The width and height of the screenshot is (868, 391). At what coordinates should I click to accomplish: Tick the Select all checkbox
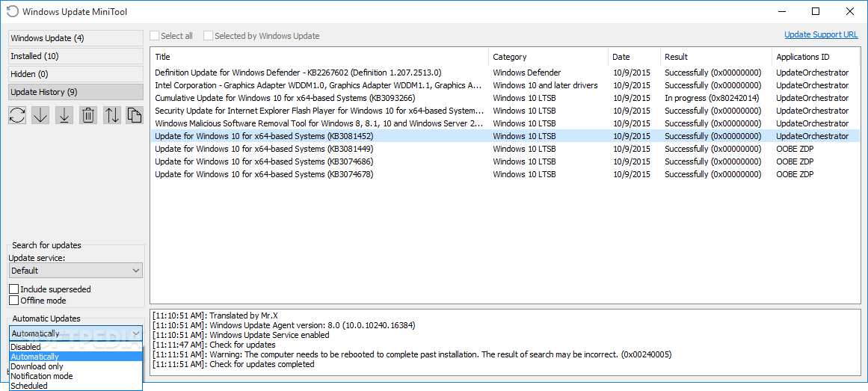pos(155,35)
